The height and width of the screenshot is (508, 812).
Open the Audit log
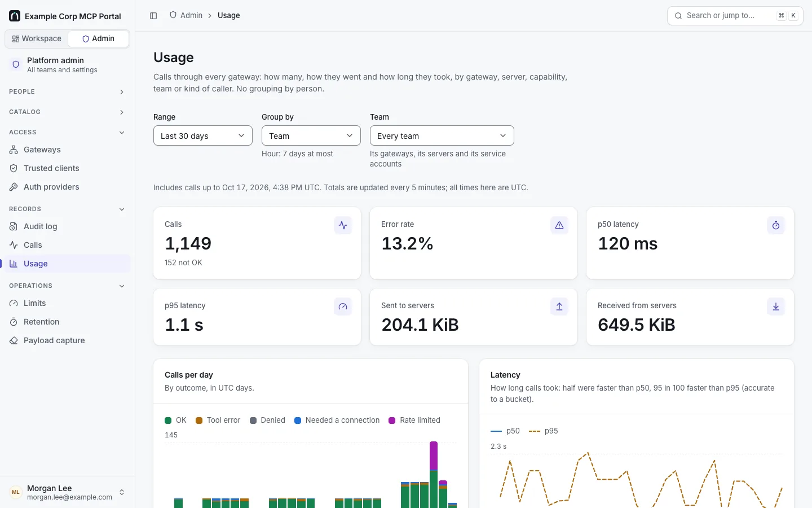tap(68, 226)
